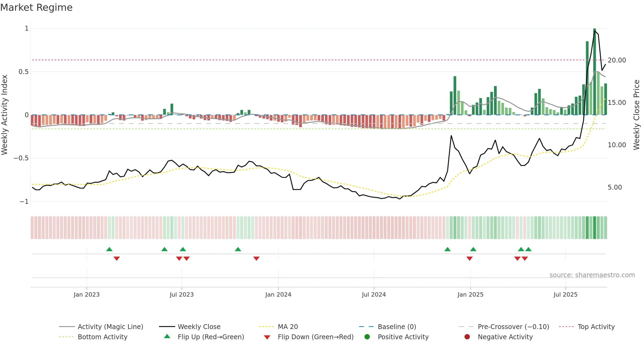644x362 pixels.
Task: Click the 0.5 activity axis label
Action: 24,72
